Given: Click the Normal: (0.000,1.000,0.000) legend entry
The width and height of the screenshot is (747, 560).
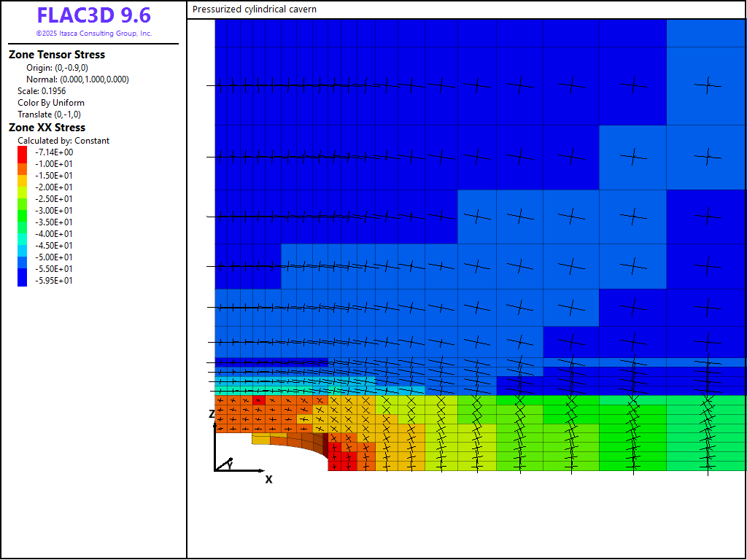Looking at the screenshot, I should (x=77, y=79).
